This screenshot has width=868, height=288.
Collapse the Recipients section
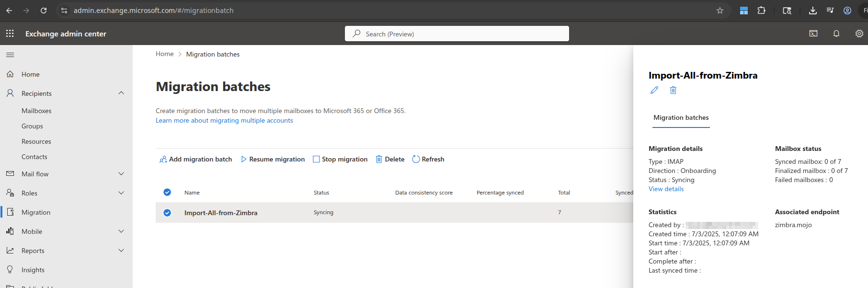tap(121, 93)
